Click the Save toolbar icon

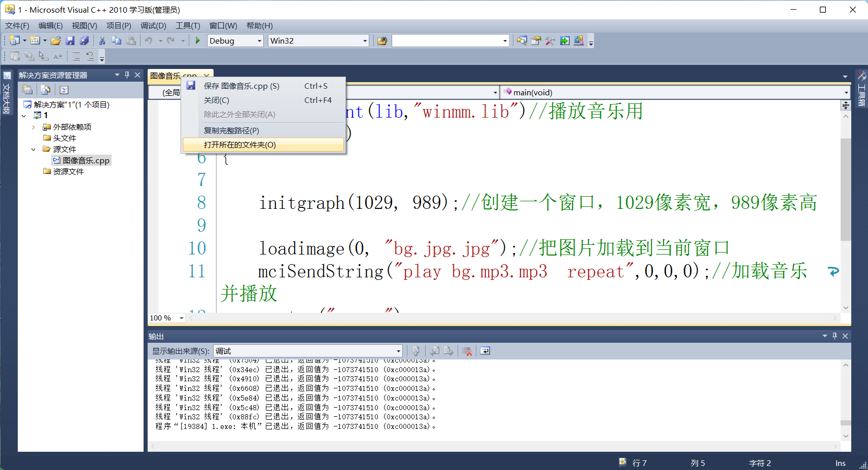[70, 41]
